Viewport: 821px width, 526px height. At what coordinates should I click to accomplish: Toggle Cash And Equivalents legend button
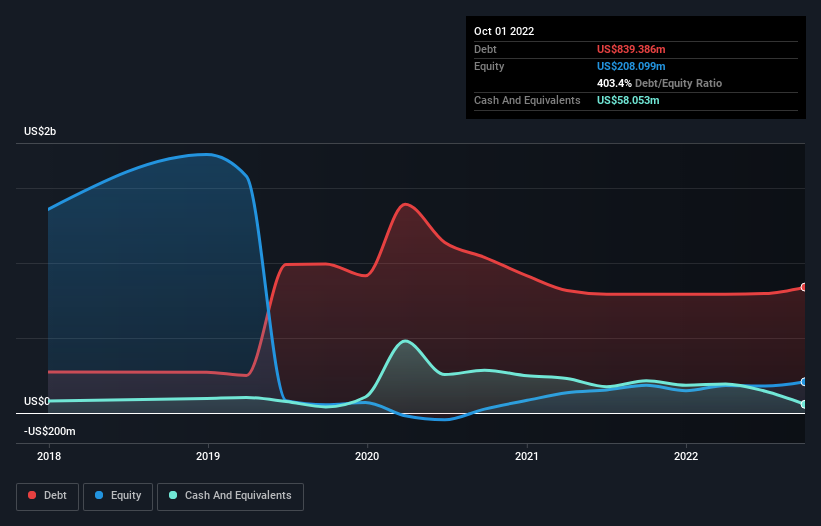tap(230, 496)
